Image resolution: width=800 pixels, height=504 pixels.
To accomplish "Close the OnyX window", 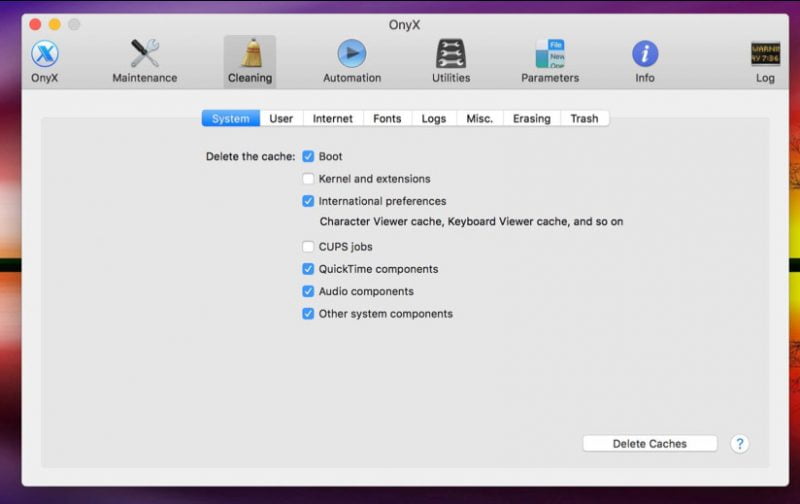I will [35, 24].
